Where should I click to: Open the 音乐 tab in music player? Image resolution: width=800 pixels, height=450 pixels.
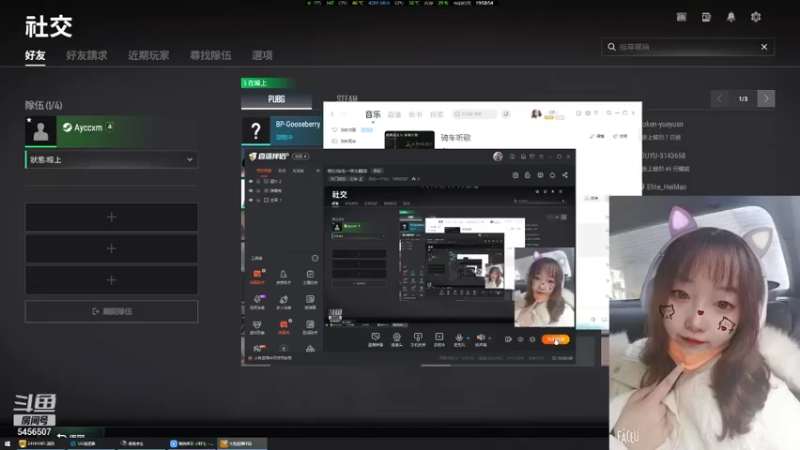372,114
